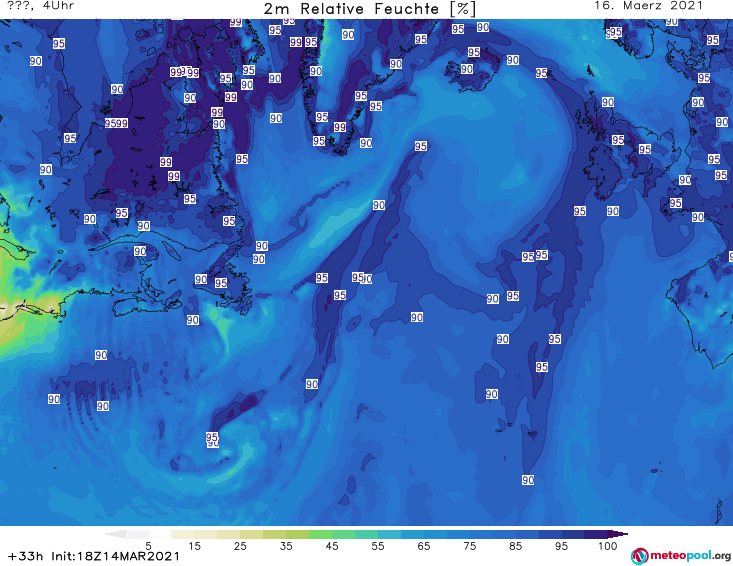
Task: Click the '+33h' forecast hour text
Action: pos(26,556)
